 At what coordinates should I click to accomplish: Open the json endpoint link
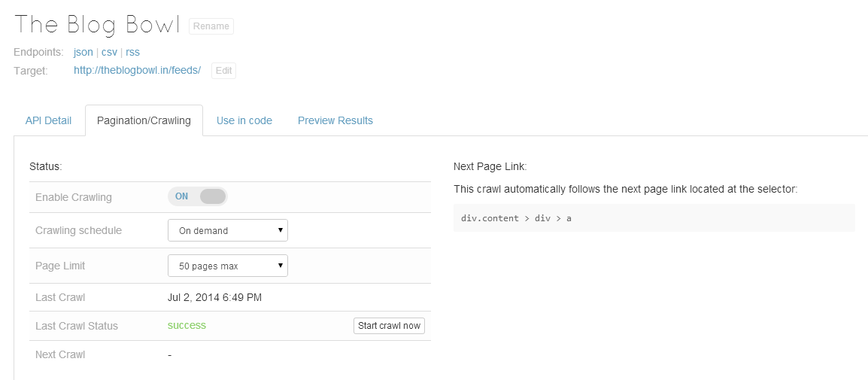tap(83, 52)
